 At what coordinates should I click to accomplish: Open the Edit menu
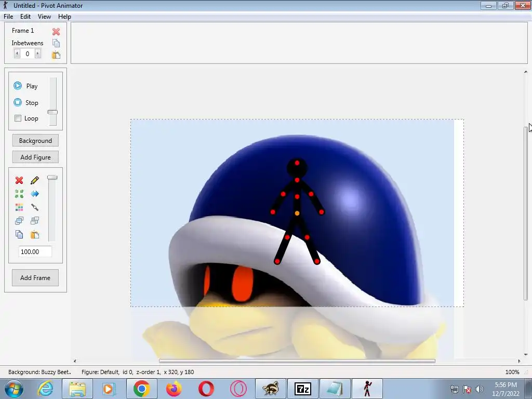coord(25,17)
